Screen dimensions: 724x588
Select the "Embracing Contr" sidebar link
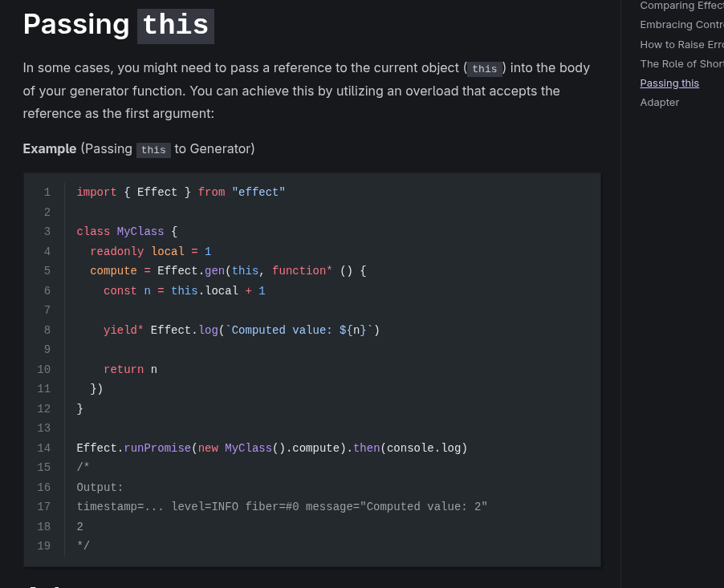(x=681, y=25)
